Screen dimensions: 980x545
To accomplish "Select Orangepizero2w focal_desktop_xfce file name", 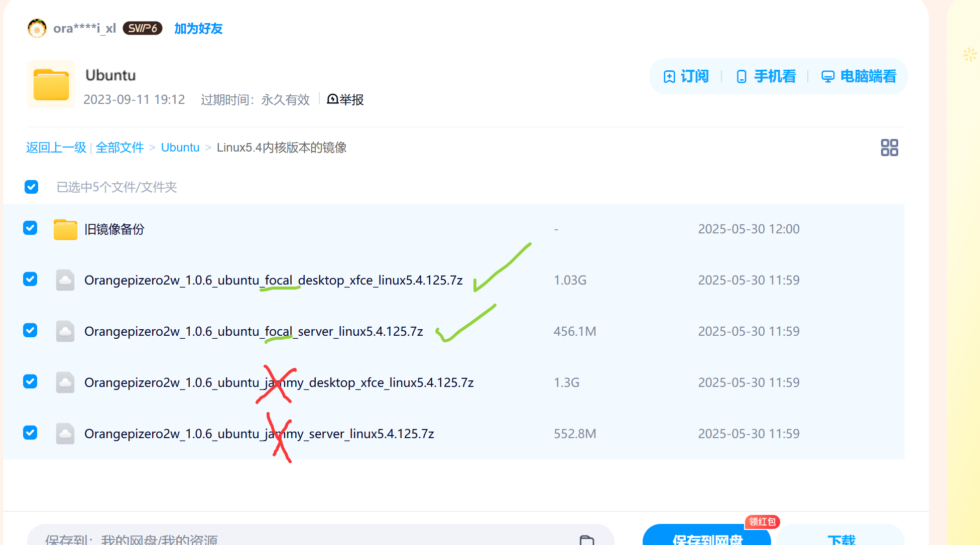I will [274, 280].
